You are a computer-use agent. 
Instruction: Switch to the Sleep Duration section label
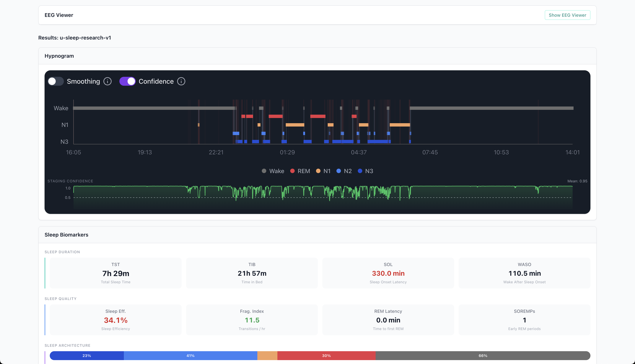pyautogui.click(x=62, y=252)
